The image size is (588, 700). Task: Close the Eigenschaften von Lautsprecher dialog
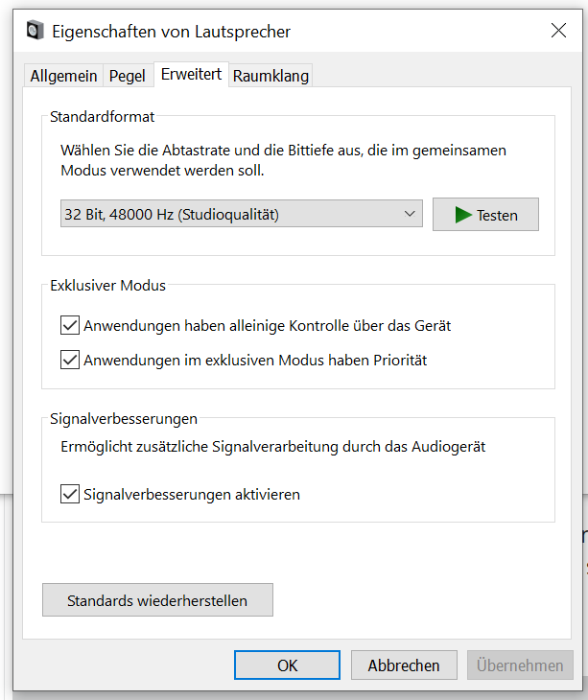coord(558,31)
